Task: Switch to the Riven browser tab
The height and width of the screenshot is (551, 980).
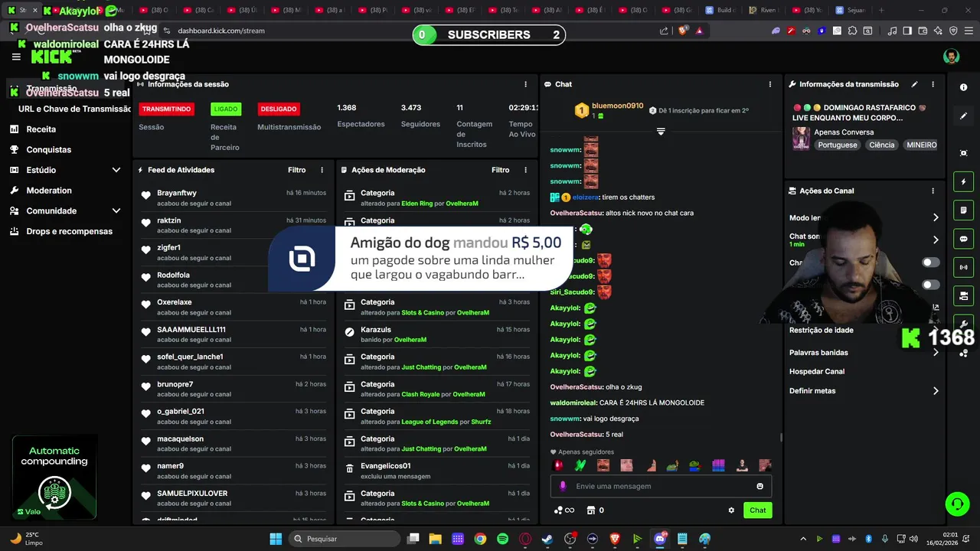Action: click(x=763, y=10)
